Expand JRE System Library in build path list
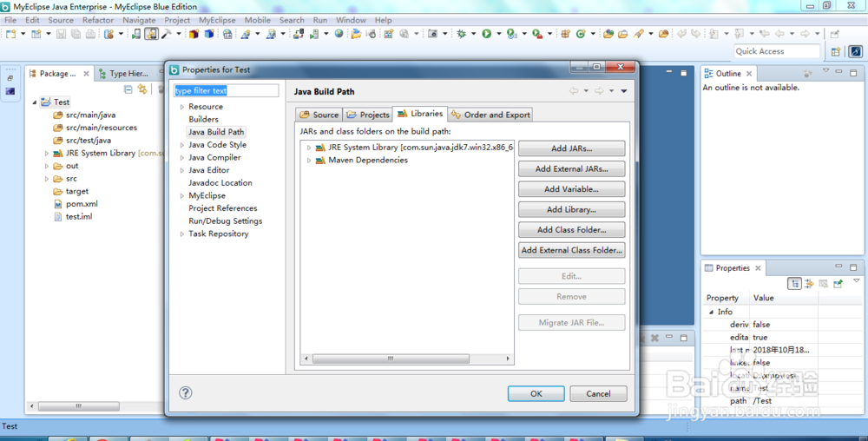The height and width of the screenshot is (441, 868). (309, 148)
